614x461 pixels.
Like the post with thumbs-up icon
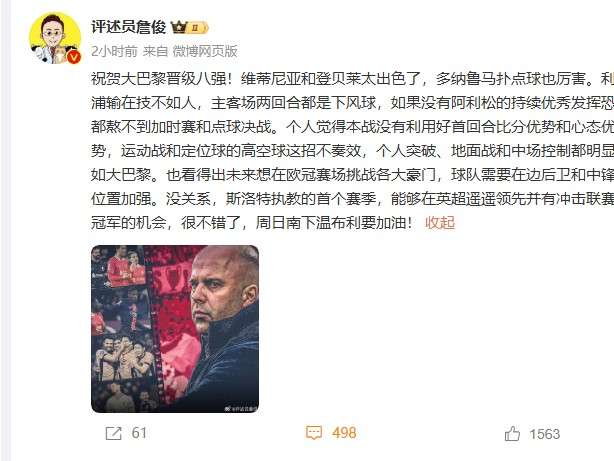tap(512, 434)
